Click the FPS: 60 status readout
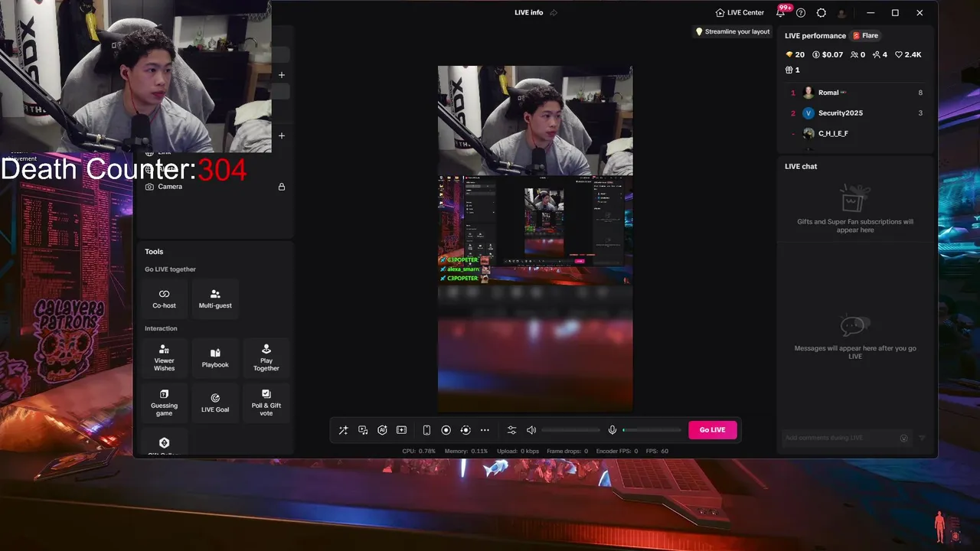This screenshot has width=980, height=551. tap(657, 451)
